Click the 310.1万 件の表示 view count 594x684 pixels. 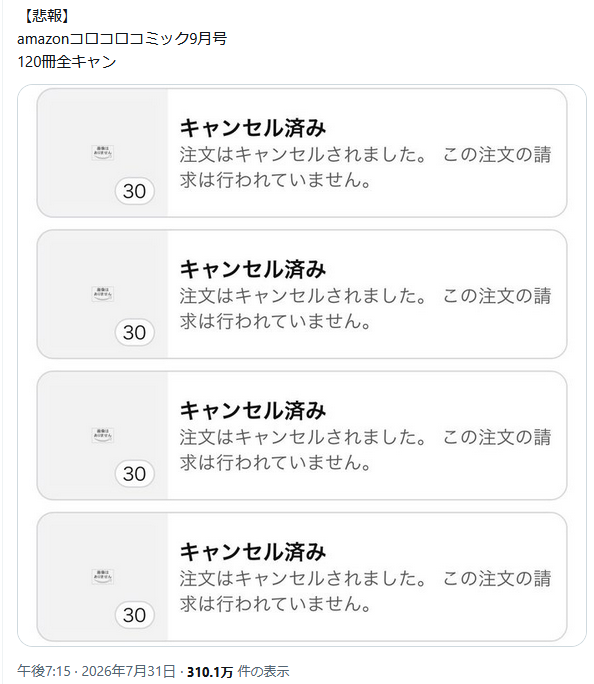coord(238,671)
